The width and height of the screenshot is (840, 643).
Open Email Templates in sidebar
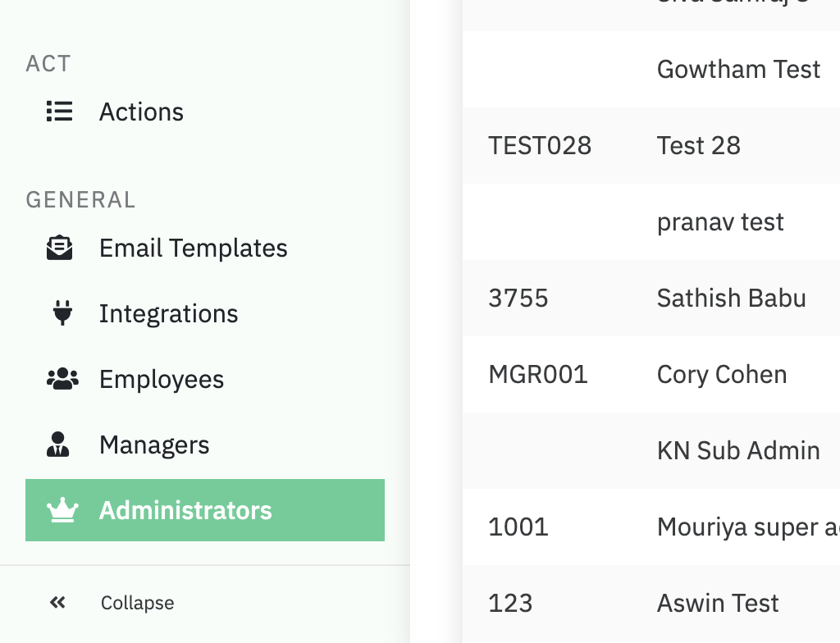[x=193, y=248]
